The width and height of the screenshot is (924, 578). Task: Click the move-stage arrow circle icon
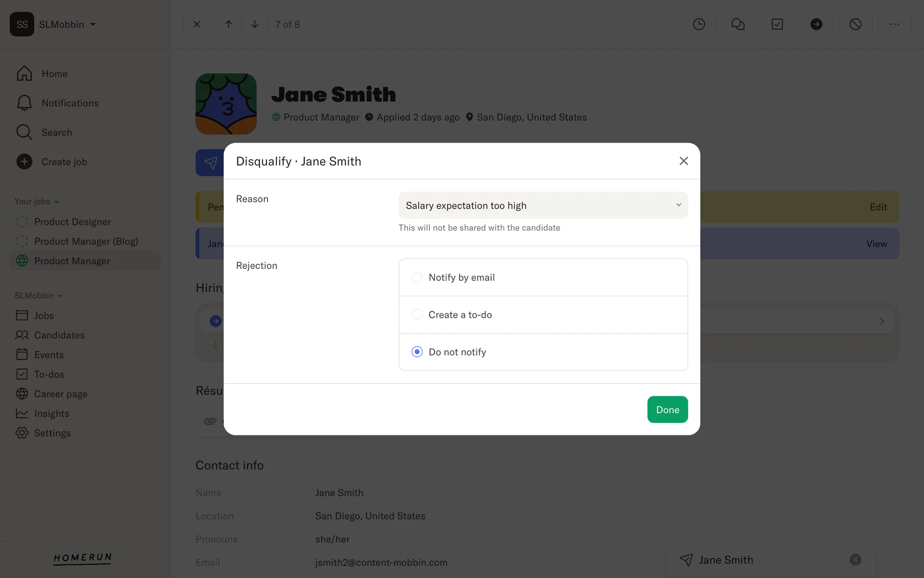pos(816,24)
